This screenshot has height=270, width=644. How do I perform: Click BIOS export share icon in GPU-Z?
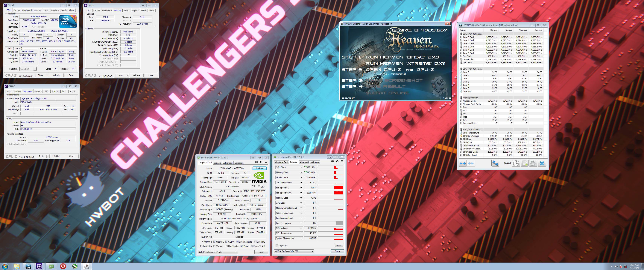coord(253,187)
